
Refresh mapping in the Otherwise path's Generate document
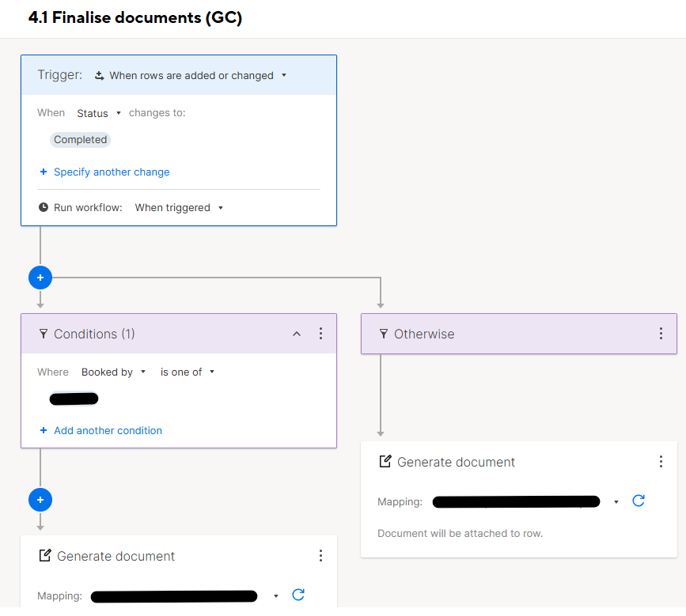point(639,501)
